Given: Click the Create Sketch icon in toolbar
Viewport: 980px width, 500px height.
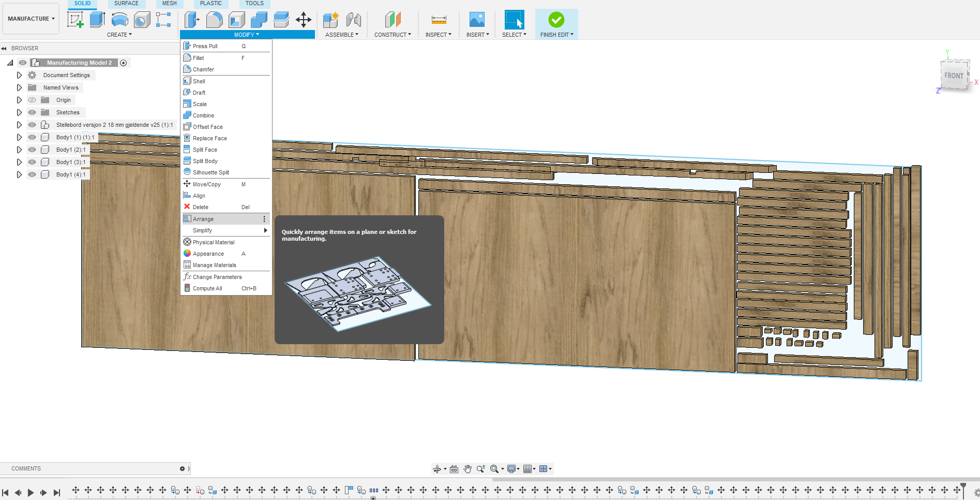Looking at the screenshot, I should pyautogui.click(x=76, y=20).
